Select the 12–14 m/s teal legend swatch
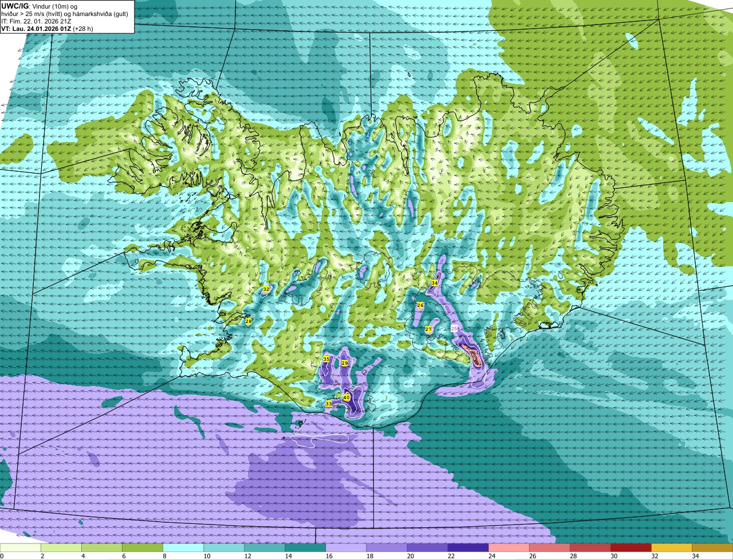The width and height of the screenshot is (733, 560). [265, 548]
